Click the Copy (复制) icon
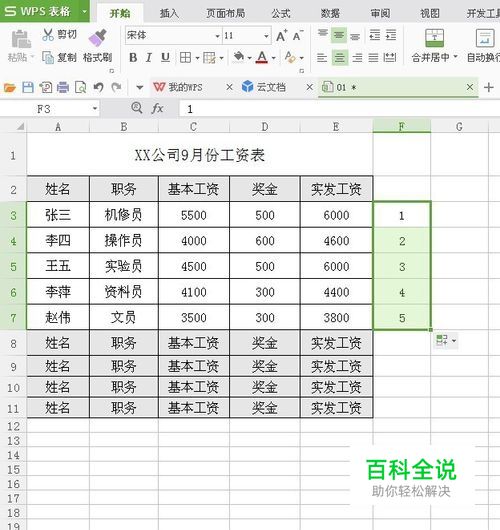 pos(48,57)
